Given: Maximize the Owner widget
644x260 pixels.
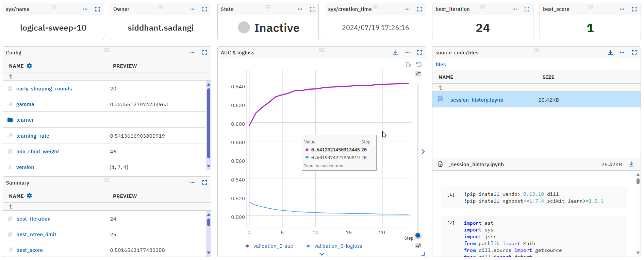Looking at the screenshot, I should [x=205, y=9].
